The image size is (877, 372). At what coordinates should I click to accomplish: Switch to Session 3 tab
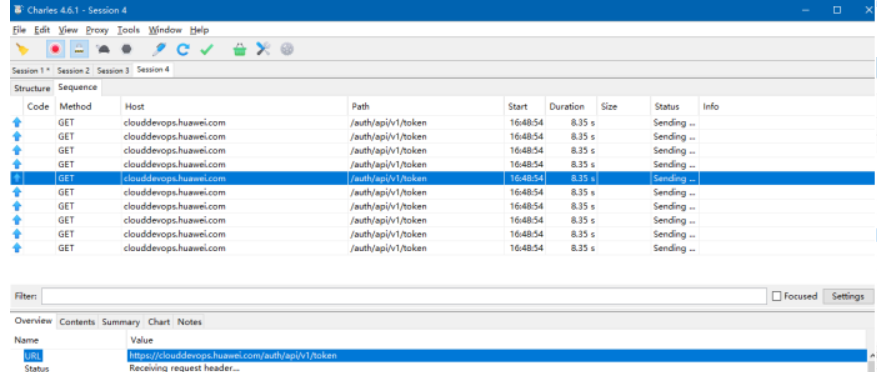pyautogui.click(x=112, y=70)
